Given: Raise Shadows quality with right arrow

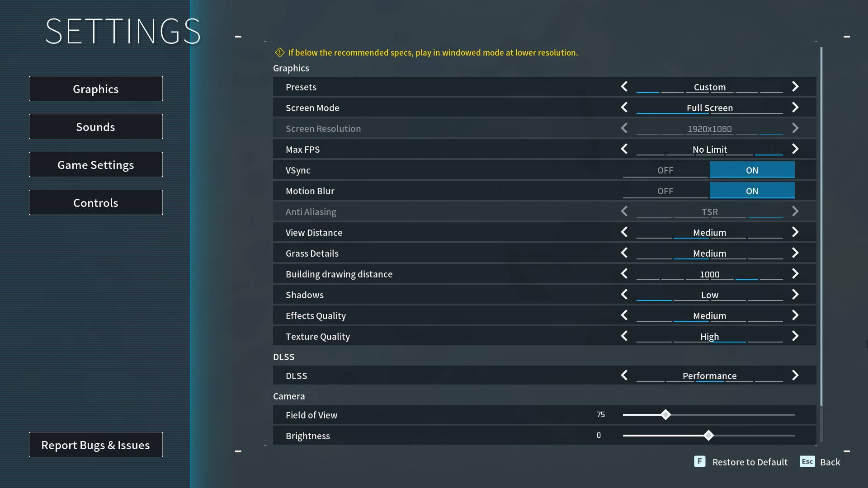Looking at the screenshot, I should tap(795, 294).
